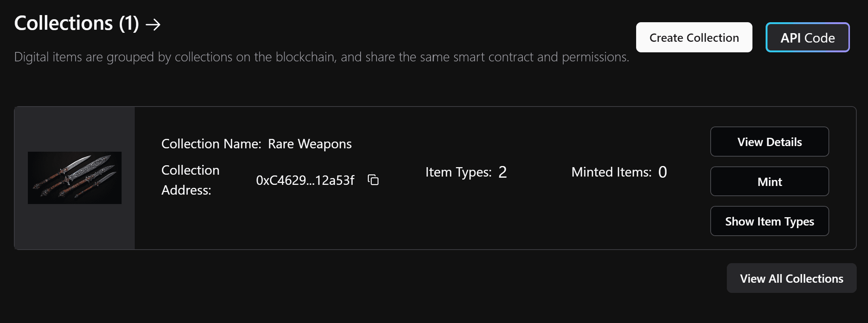The height and width of the screenshot is (323, 868).
Task: Click the Minted Items count value
Action: point(662,172)
